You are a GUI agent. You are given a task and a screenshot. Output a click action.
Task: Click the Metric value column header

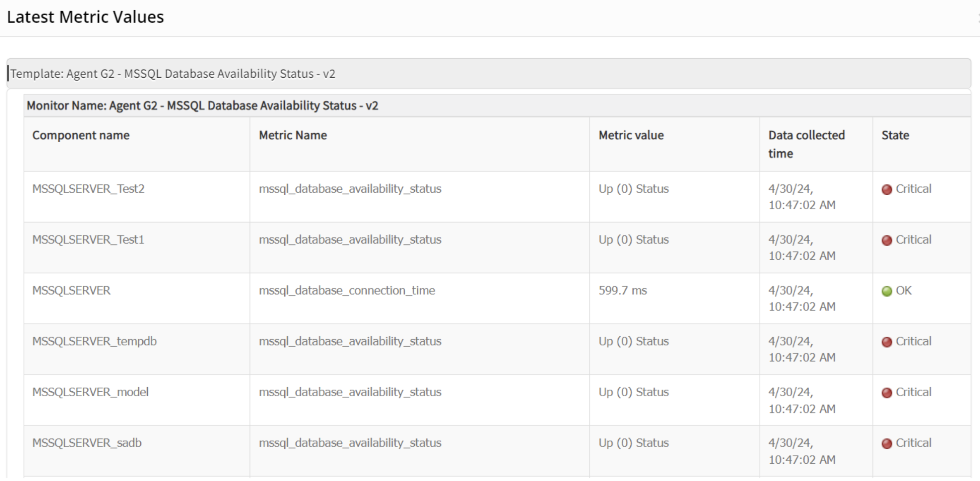631,135
